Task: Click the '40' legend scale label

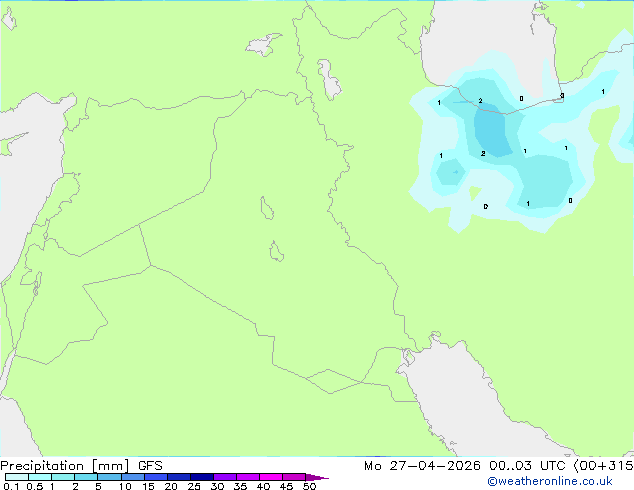Action: click(x=263, y=486)
